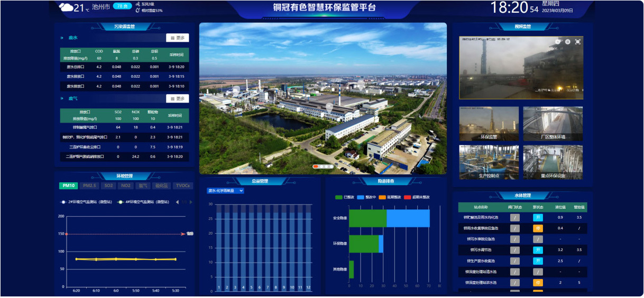Open the 生产控制点 camera thumbnail
This screenshot has width=644, height=298.
pyautogui.click(x=489, y=162)
